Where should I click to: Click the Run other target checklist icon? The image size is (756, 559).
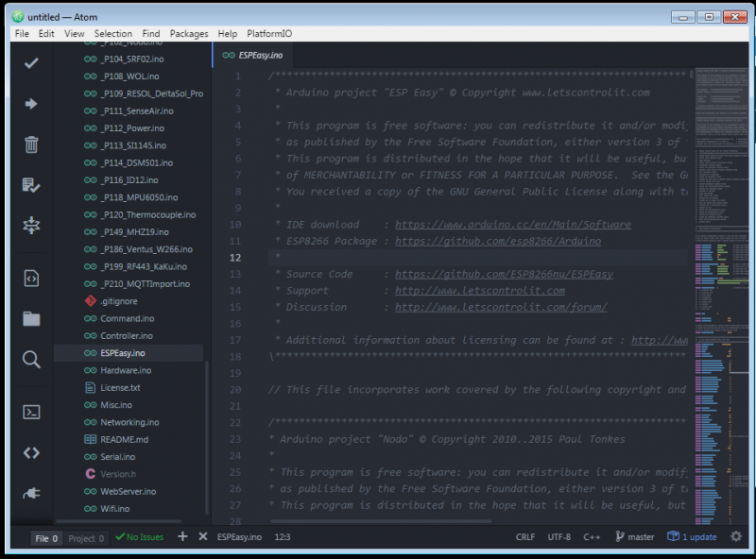point(31,185)
